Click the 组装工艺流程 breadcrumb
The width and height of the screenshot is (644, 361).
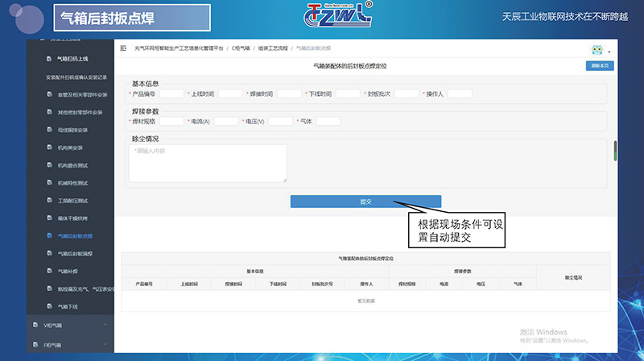273,48
